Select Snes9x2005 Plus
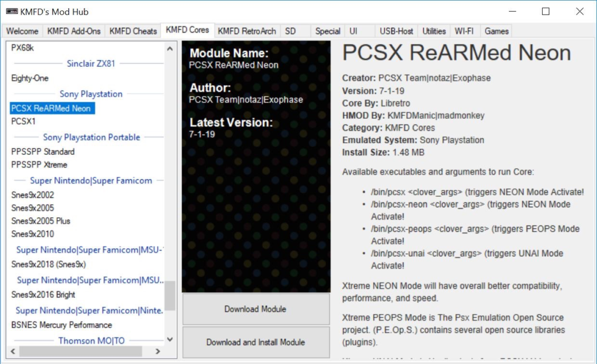Image resolution: width=597 pixels, height=364 pixels. pyautogui.click(x=40, y=221)
